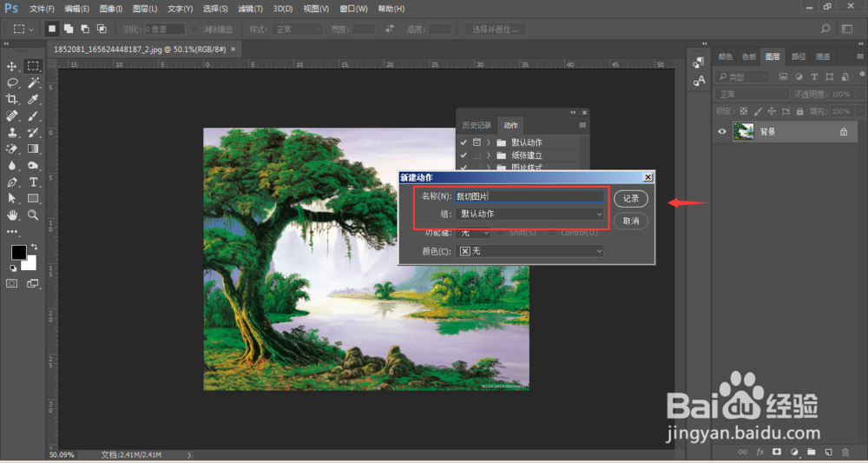Select the Crop tool

click(11, 99)
